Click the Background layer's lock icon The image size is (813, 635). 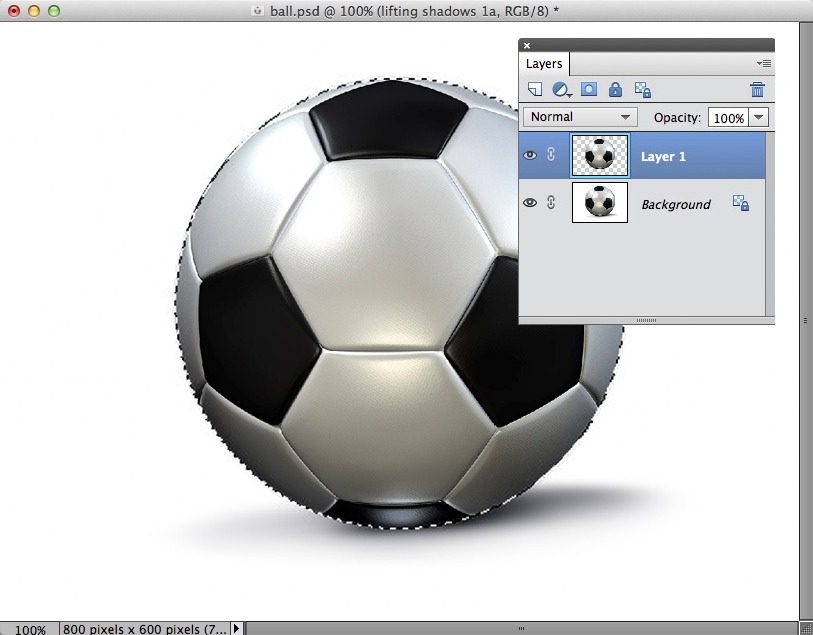point(741,204)
